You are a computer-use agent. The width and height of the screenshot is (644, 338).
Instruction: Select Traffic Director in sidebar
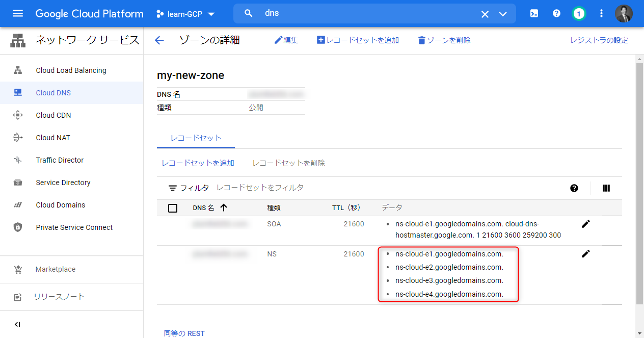[71, 160]
